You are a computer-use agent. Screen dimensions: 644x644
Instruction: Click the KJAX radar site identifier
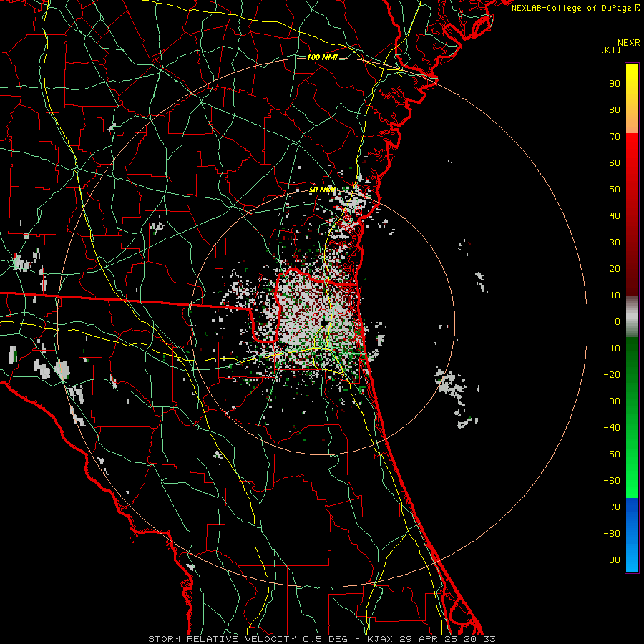(380, 639)
